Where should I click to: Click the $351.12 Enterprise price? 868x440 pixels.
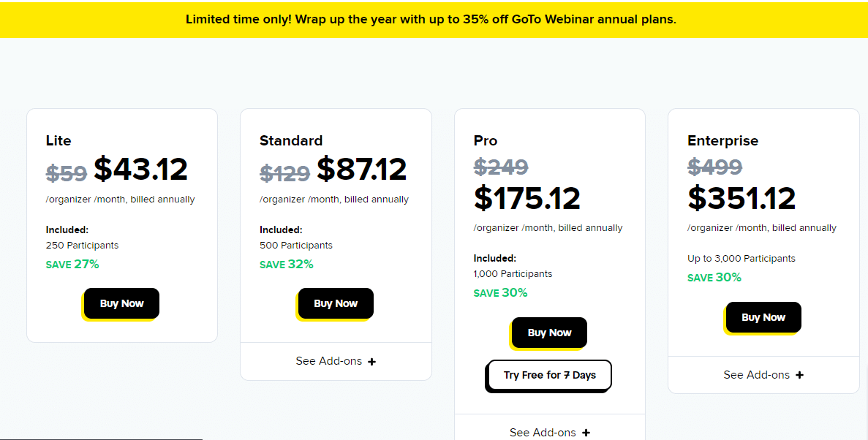741,198
